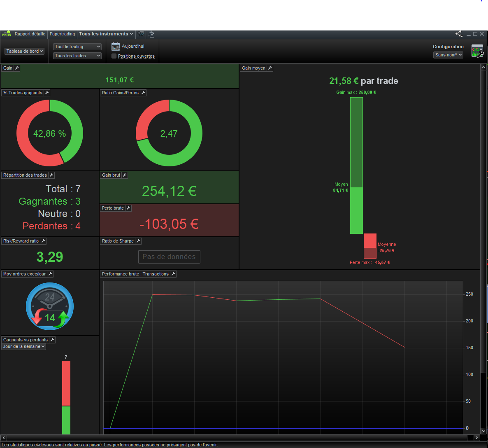Click the horizontal scrollbar left arrow

(x=3, y=437)
